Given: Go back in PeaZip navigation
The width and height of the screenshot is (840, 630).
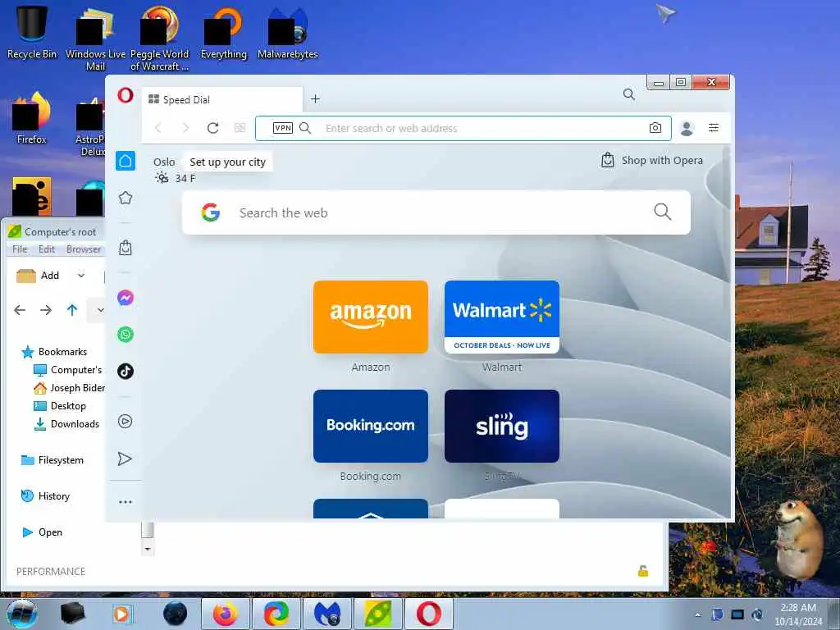Looking at the screenshot, I should point(20,309).
